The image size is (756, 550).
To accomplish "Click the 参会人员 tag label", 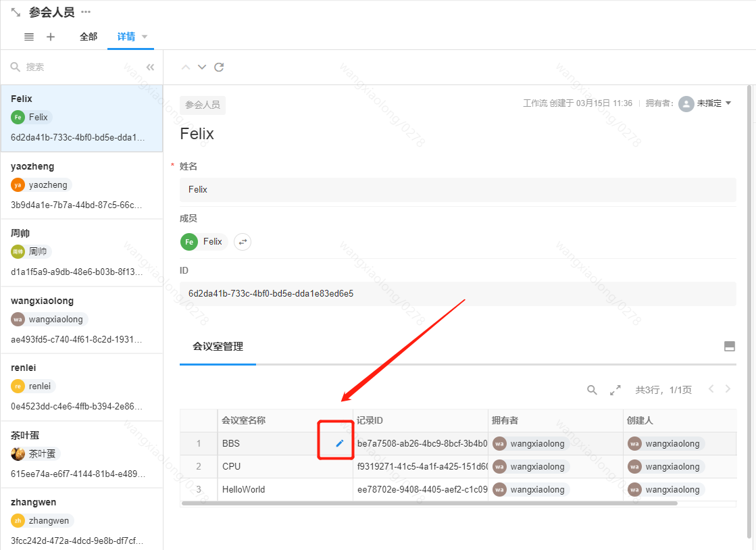I will [203, 105].
